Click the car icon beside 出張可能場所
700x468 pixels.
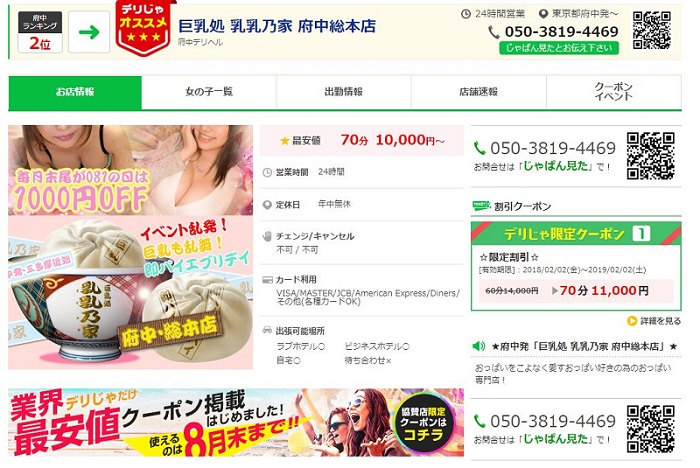(267, 330)
